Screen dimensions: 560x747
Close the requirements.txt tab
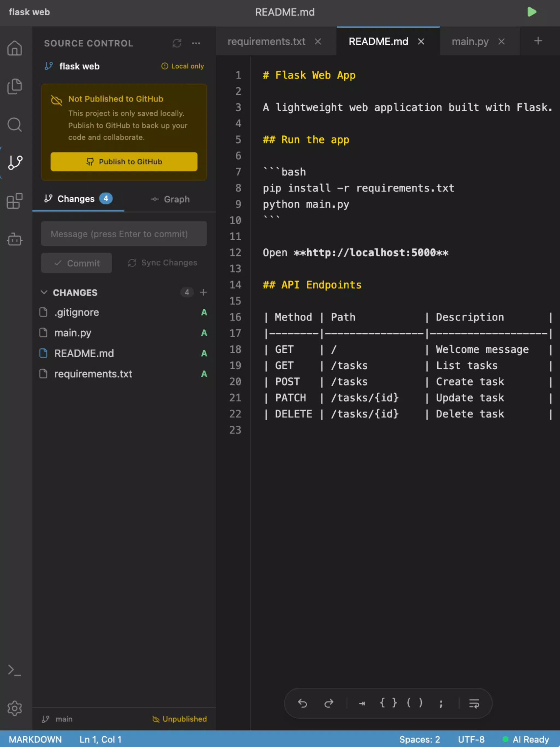[318, 42]
